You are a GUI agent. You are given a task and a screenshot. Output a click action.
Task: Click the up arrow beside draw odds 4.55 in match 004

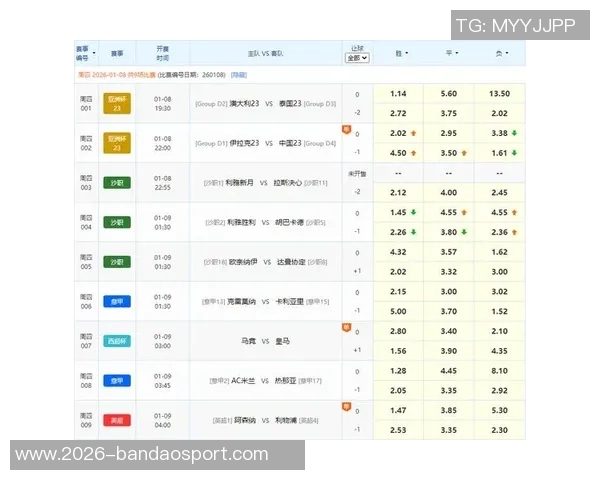(464, 212)
